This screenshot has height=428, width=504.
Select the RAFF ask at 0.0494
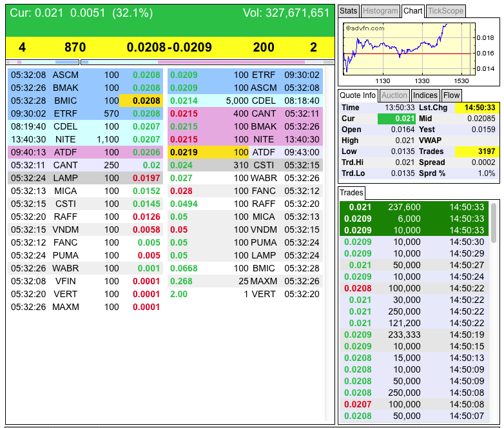246,204
